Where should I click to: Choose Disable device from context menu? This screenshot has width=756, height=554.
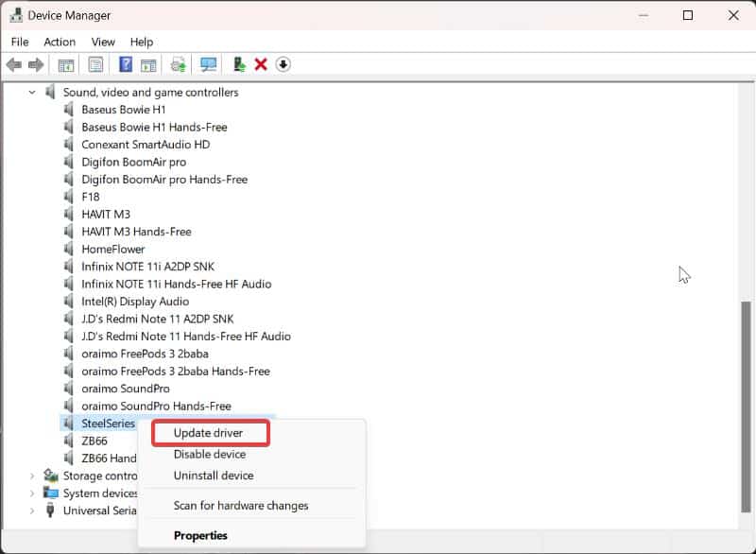tap(210, 454)
